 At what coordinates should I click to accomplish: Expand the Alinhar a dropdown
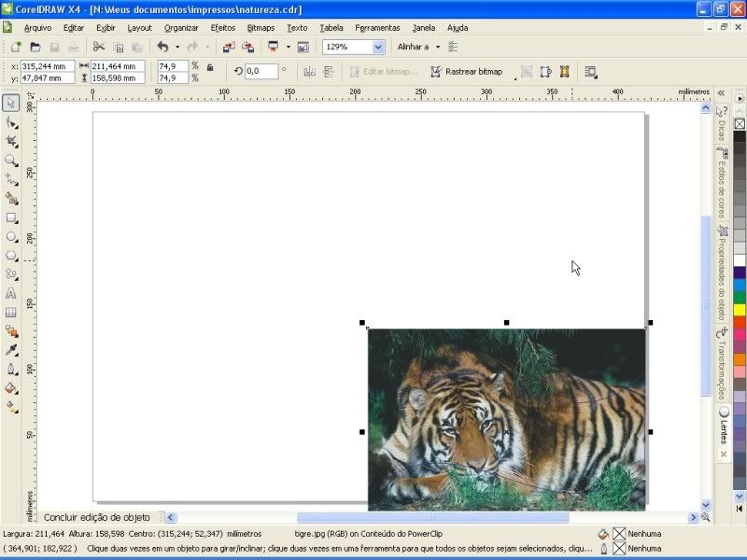pos(437,47)
